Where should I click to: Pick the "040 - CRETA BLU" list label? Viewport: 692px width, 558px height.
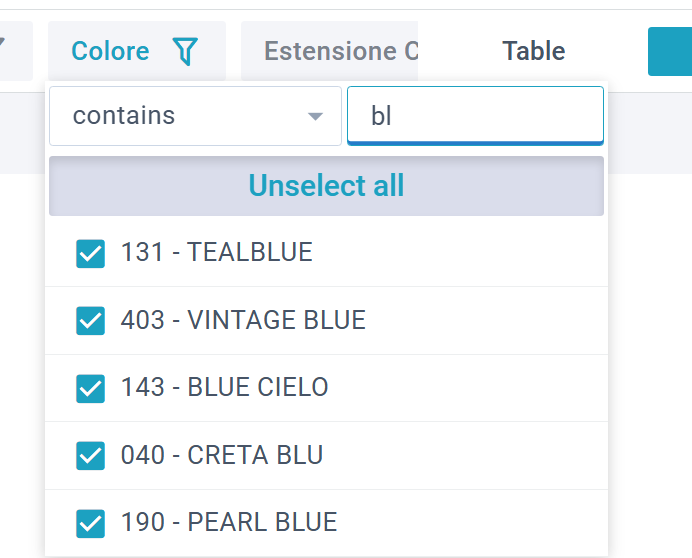222,455
